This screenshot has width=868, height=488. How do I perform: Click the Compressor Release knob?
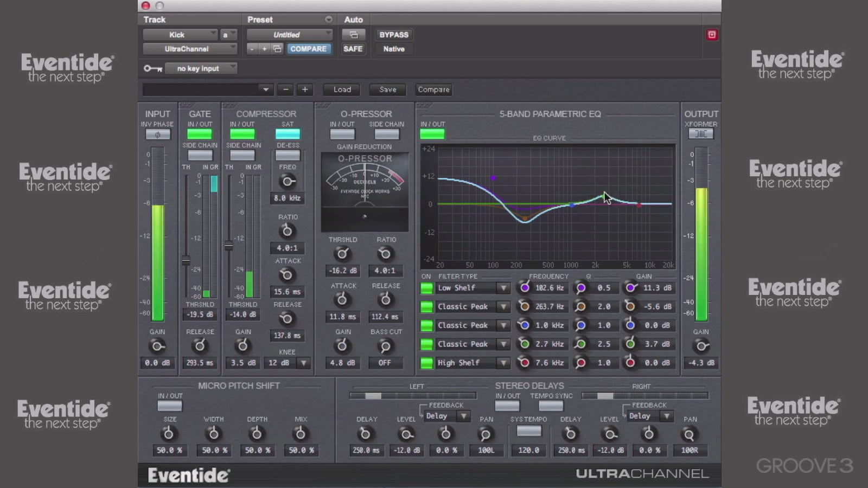287,318
